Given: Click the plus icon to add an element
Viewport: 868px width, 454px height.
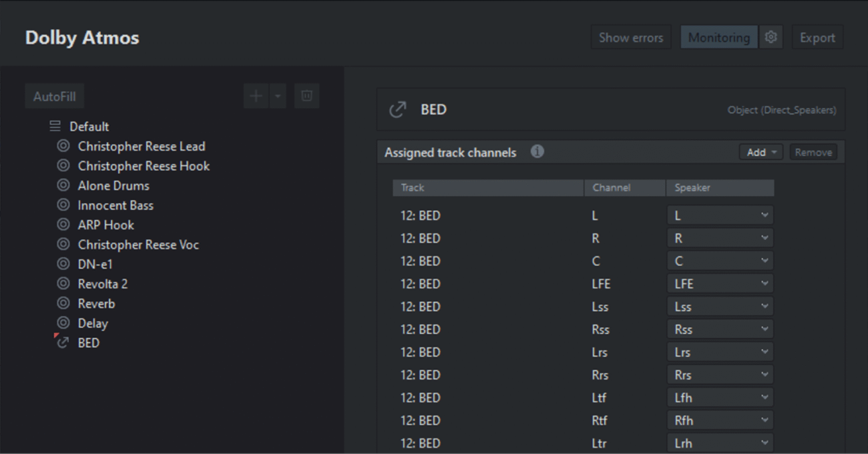Looking at the screenshot, I should point(256,96).
